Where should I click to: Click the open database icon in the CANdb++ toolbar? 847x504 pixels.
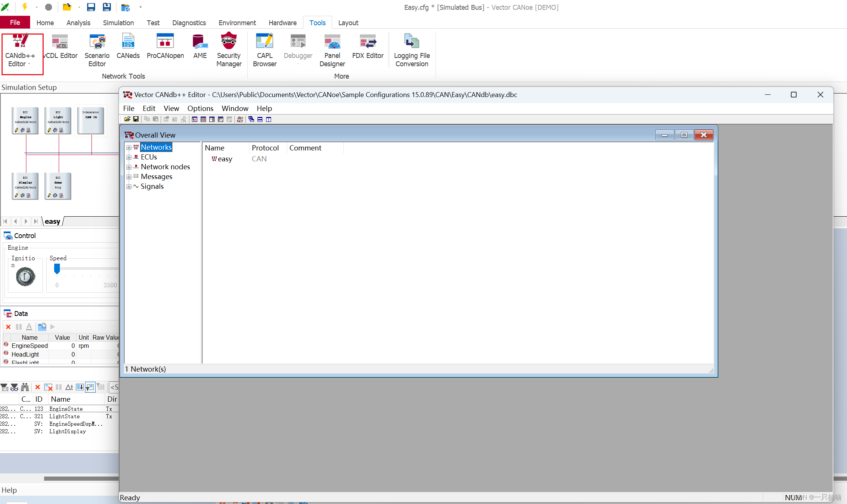pyautogui.click(x=127, y=119)
